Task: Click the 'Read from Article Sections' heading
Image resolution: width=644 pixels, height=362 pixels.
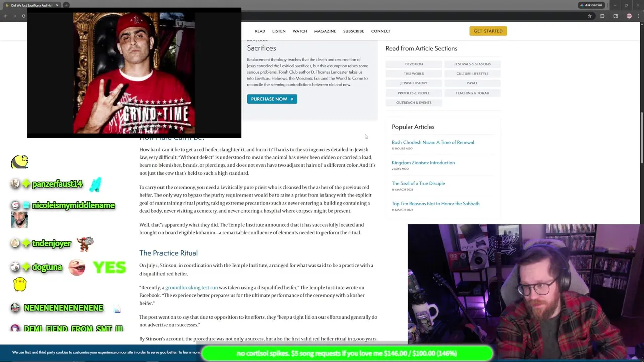Action: [421, 48]
